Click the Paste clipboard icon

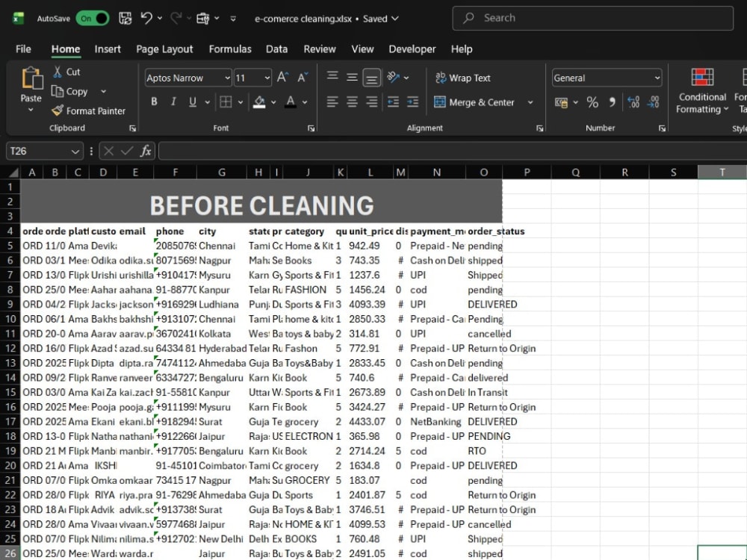[32, 78]
